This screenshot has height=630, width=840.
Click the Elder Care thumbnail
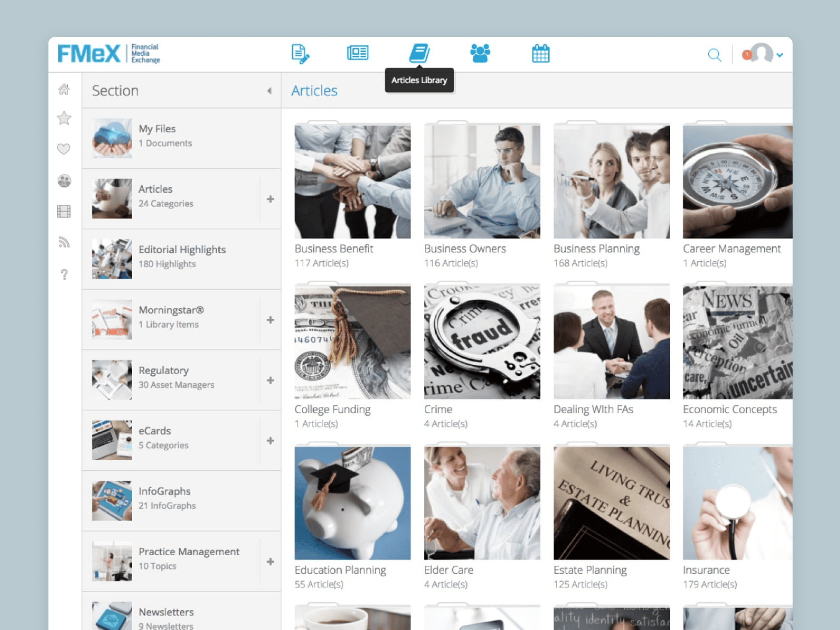(482, 503)
